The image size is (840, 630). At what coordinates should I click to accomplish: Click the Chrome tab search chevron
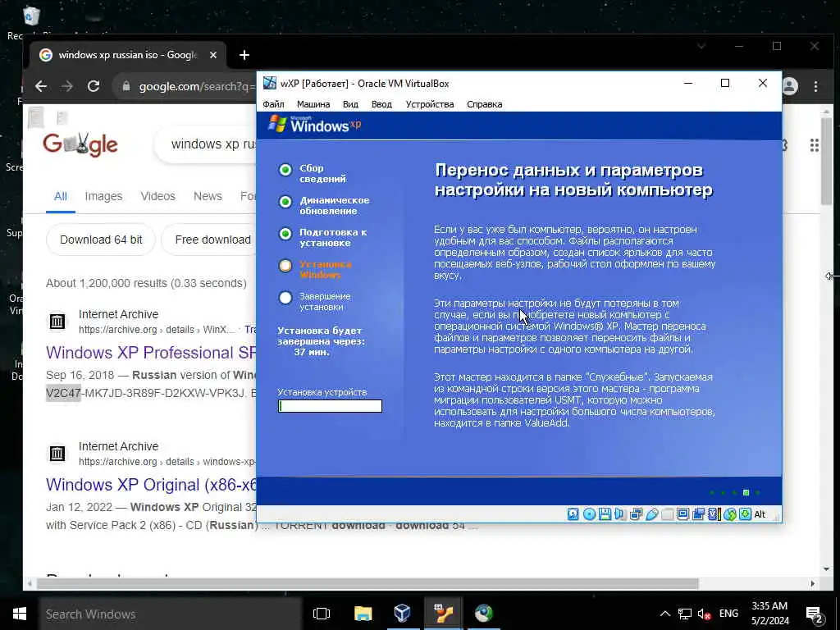(701, 47)
